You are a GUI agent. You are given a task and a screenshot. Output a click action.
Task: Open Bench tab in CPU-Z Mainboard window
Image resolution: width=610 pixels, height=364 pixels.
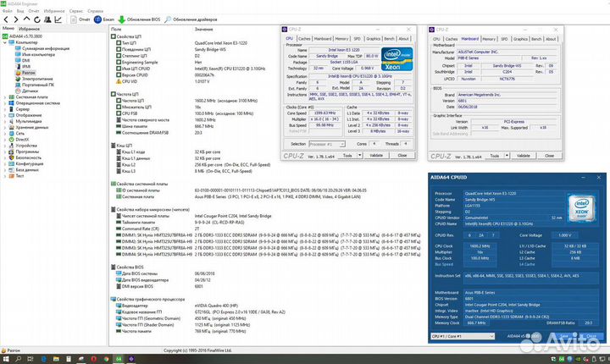(x=536, y=39)
